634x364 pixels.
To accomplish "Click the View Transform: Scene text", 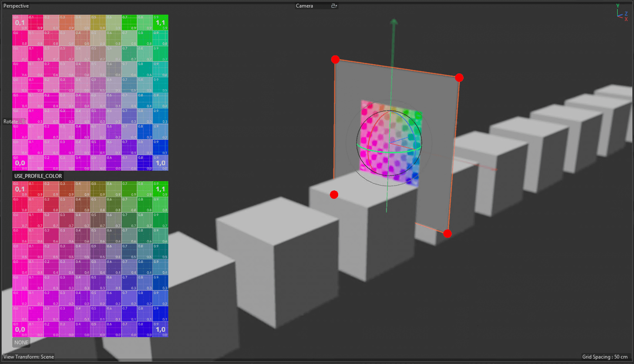I will point(29,357).
